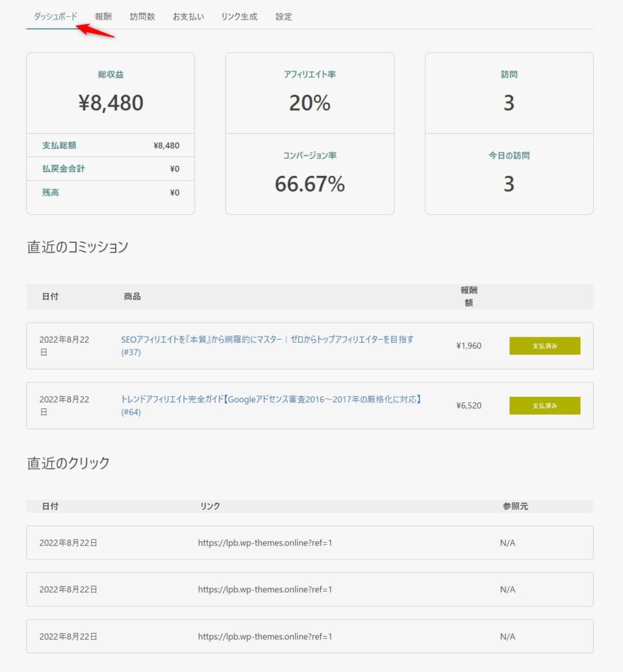Open the お支払い tab
This screenshot has height=672, width=623.
[188, 16]
